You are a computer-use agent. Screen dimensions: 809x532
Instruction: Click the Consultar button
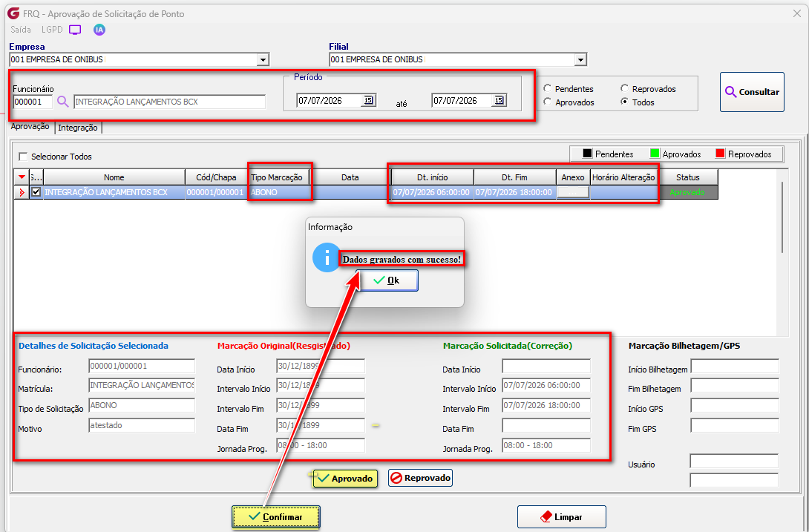pos(752,92)
